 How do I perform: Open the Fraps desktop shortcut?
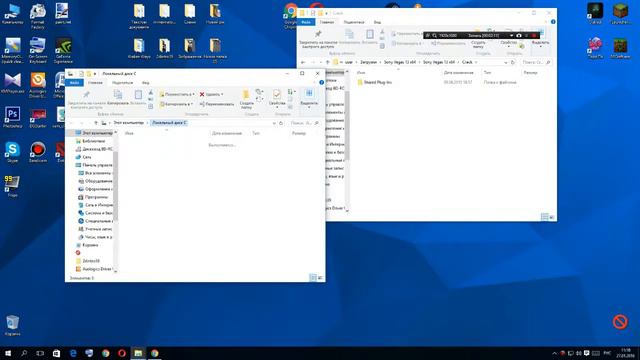(12, 187)
